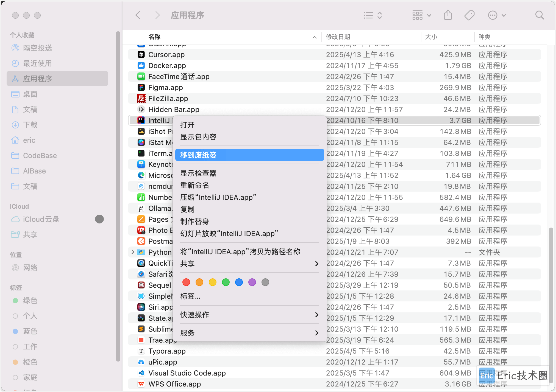Open AIBase folder in the sidebar
This screenshot has height=392, width=556.
[x=57, y=171]
